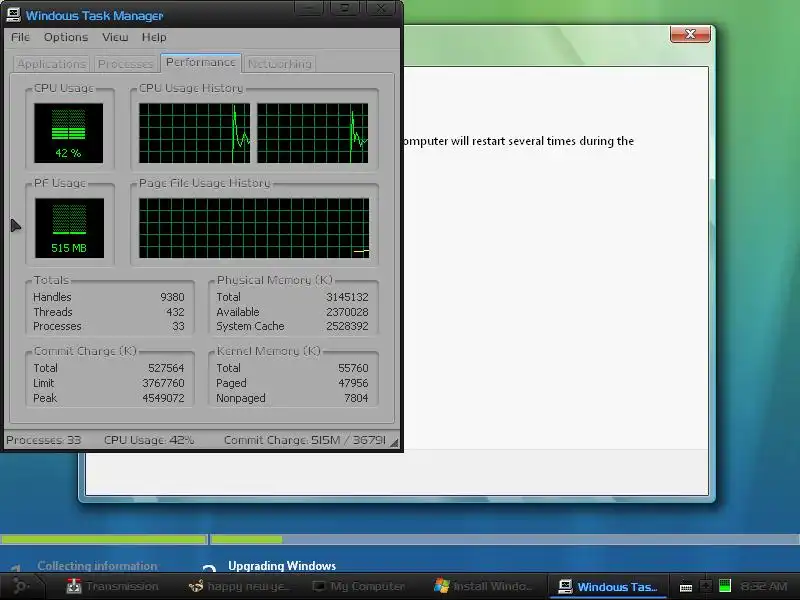Switch to the Networking tab
The height and width of the screenshot is (600, 800).
(x=280, y=64)
